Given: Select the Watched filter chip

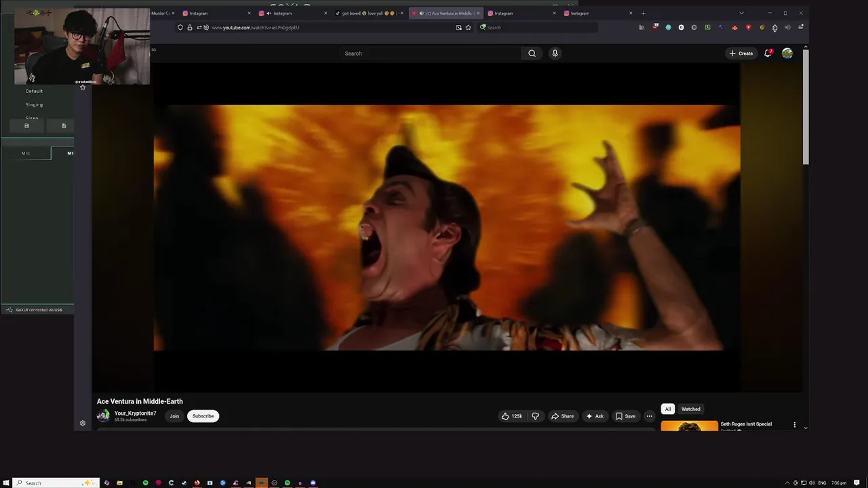Looking at the screenshot, I should [x=691, y=409].
